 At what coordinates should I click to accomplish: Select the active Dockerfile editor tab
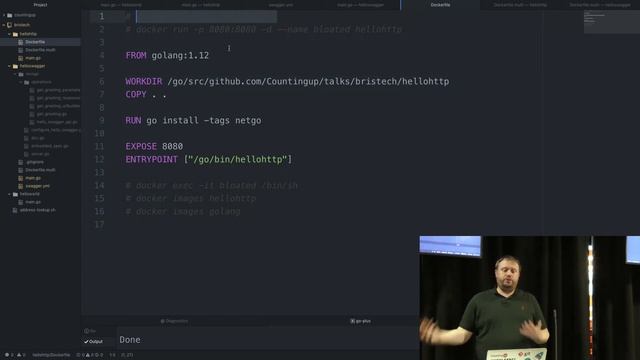pyautogui.click(x=440, y=5)
